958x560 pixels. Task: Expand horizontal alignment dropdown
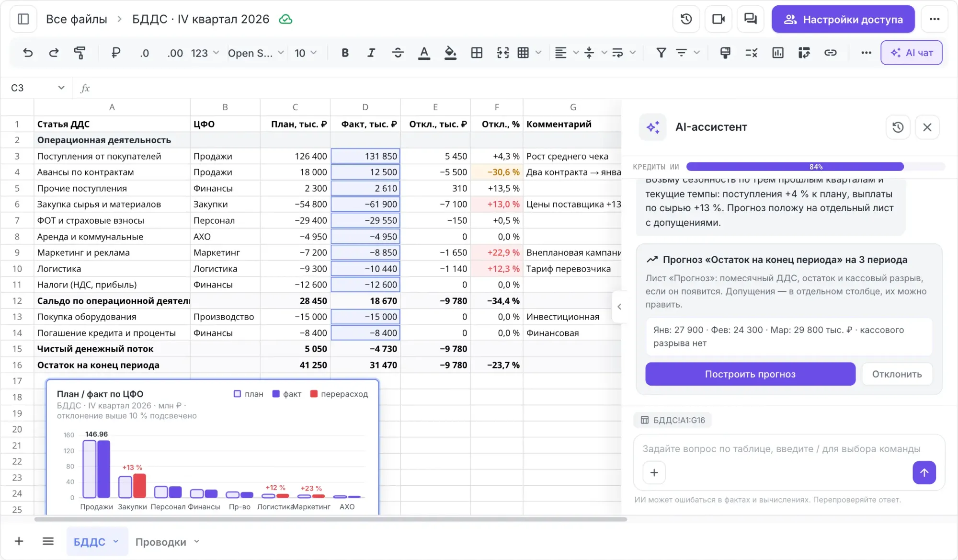point(576,53)
